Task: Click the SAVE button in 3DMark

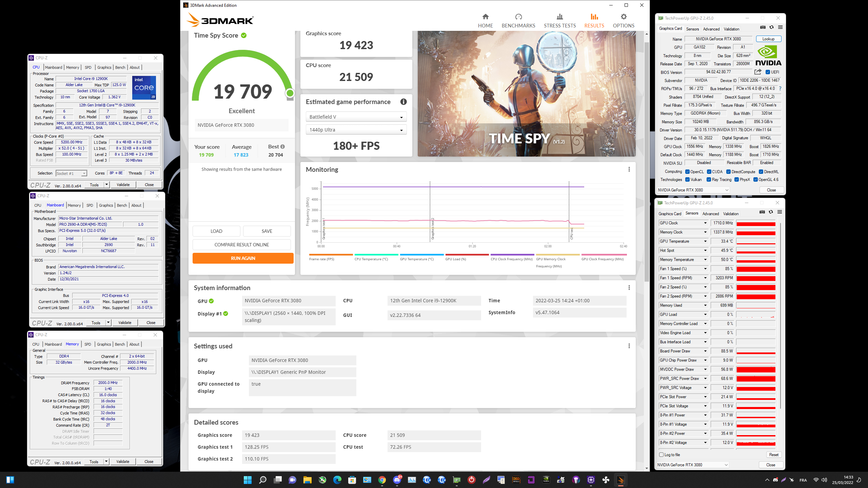Action: [267, 231]
